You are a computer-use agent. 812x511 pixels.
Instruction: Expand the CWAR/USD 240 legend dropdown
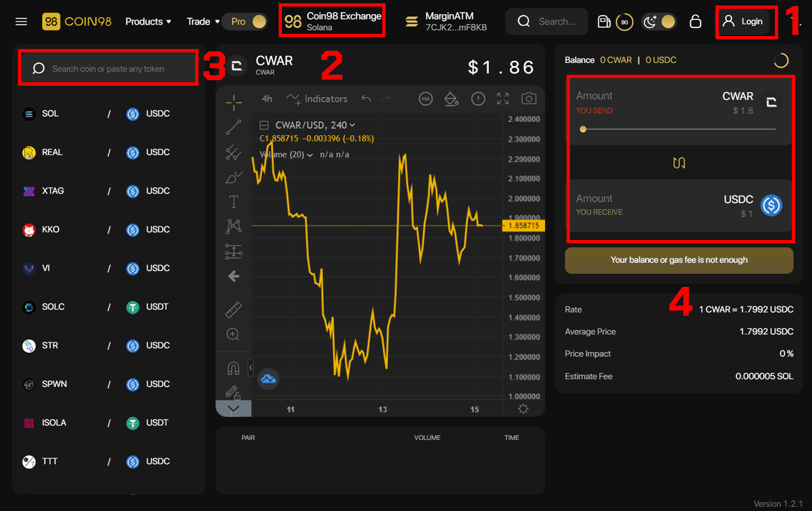(x=352, y=125)
